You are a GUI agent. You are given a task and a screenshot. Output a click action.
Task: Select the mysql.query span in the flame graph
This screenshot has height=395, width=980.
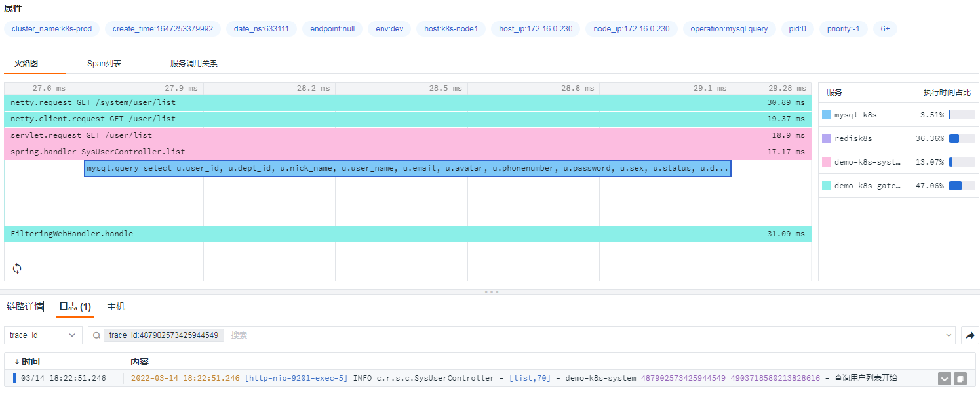[406, 168]
